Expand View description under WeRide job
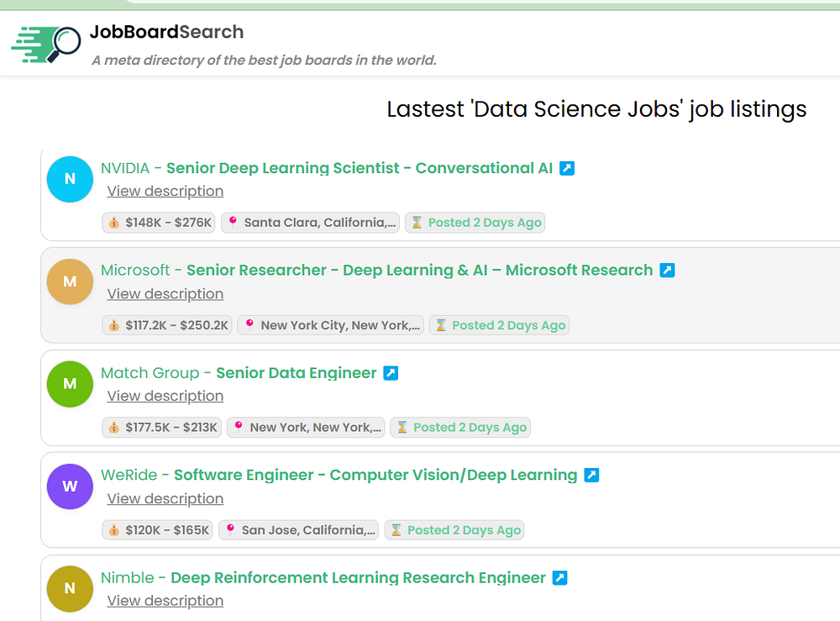Screen dimensions: 840x621 165,499
